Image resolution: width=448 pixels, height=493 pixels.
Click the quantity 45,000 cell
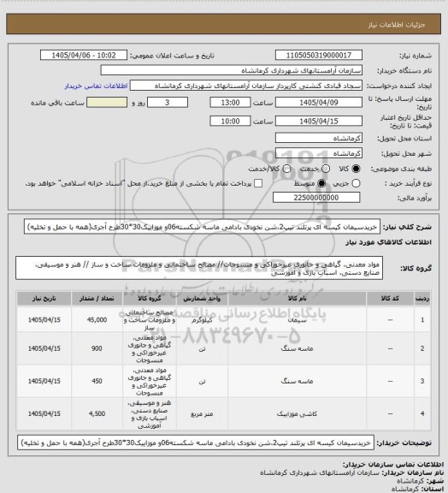tap(97, 320)
